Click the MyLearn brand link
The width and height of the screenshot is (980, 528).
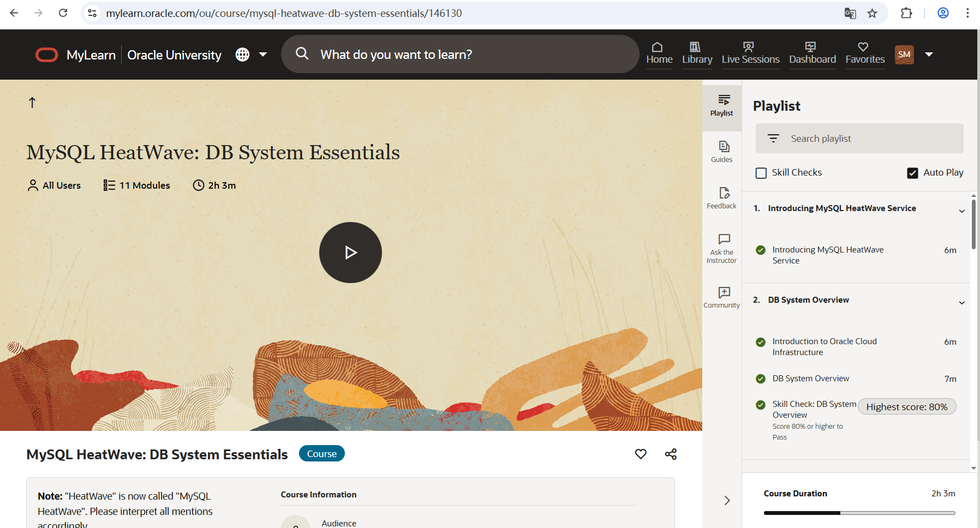click(91, 55)
